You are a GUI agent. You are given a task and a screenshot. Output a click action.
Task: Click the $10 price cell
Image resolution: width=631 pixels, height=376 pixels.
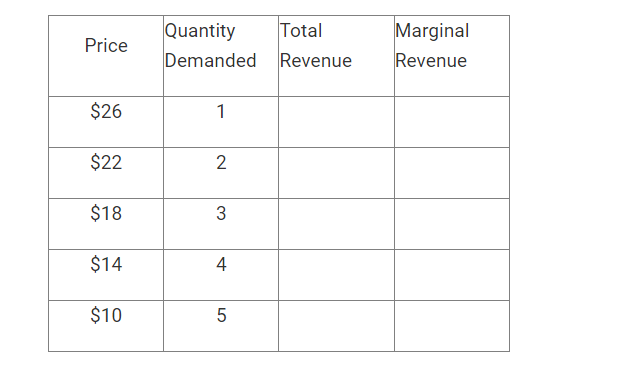pyautogui.click(x=106, y=326)
